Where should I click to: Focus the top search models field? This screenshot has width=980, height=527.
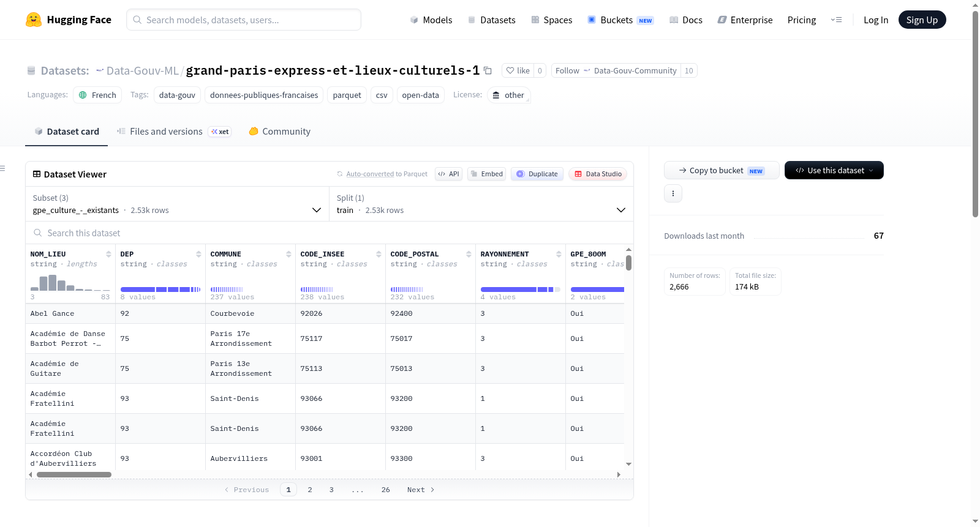(244, 20)
